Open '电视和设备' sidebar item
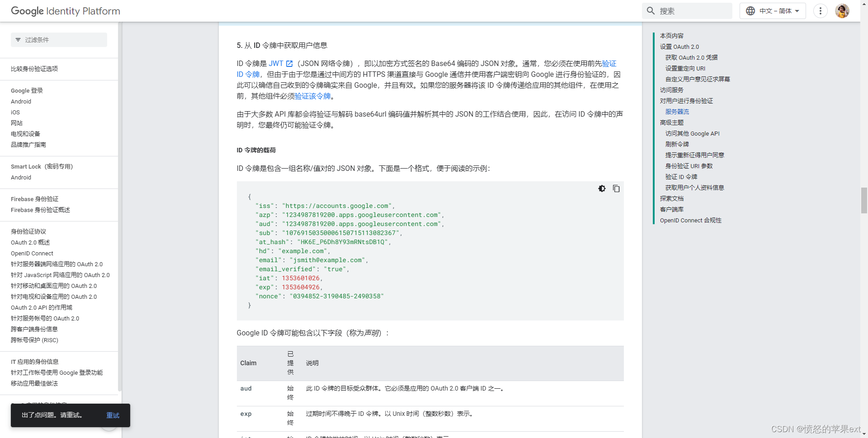868x438 pixels. tap(25, 134)
